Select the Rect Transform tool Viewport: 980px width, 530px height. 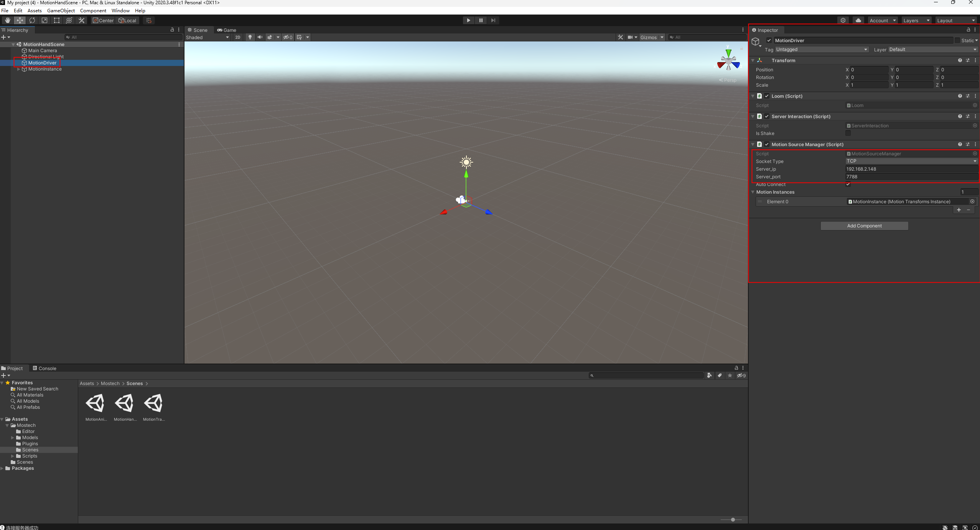pos(57,20)
